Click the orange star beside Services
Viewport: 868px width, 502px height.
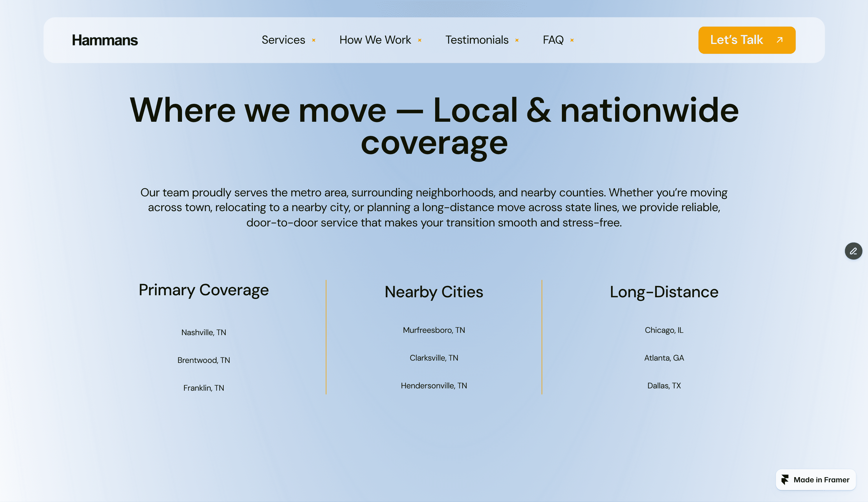(314, 40)
